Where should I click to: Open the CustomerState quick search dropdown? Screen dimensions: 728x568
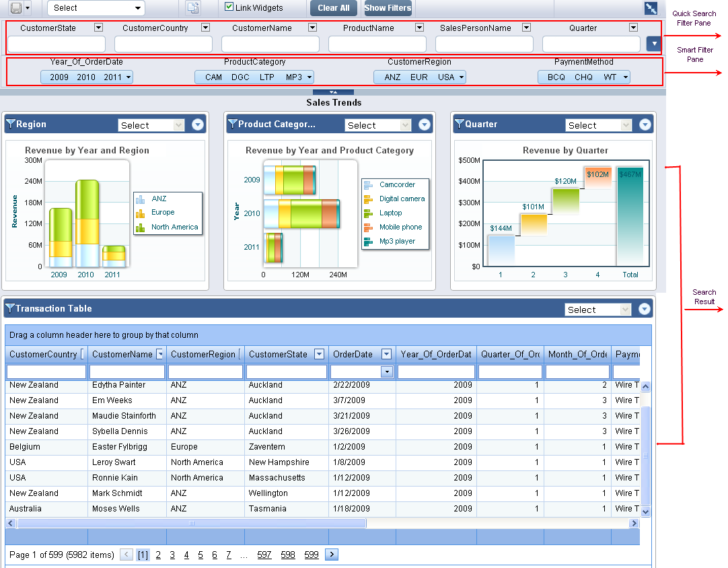click(98, 28)
